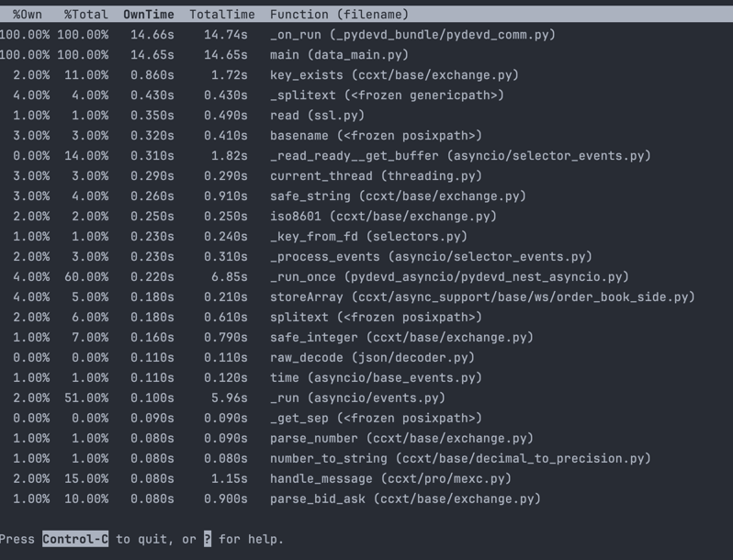
Task: Click the highlighted ? help hint
Action: tap(208, 539)
